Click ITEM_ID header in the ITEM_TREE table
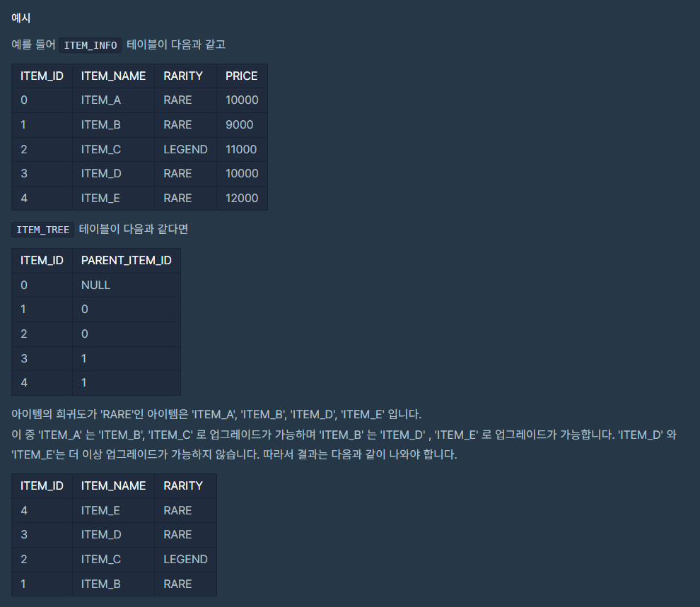Screen dimensions: 700x607 click(42, 261)
